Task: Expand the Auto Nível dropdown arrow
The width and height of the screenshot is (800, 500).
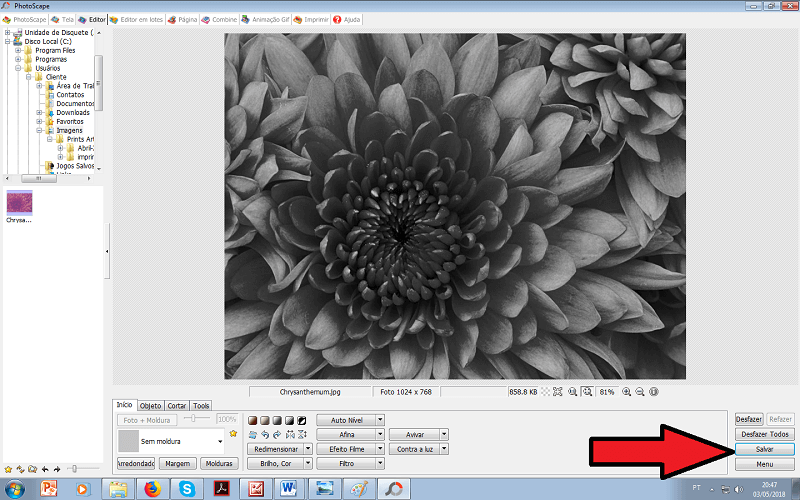Action: pyautogui.click(x=381, y=420)
